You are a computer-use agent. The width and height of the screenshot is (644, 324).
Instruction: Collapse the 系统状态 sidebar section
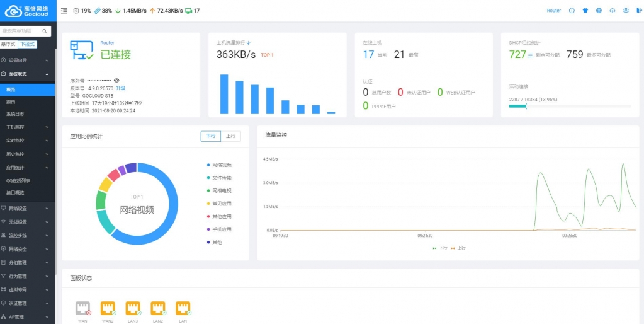coord(27,74)
